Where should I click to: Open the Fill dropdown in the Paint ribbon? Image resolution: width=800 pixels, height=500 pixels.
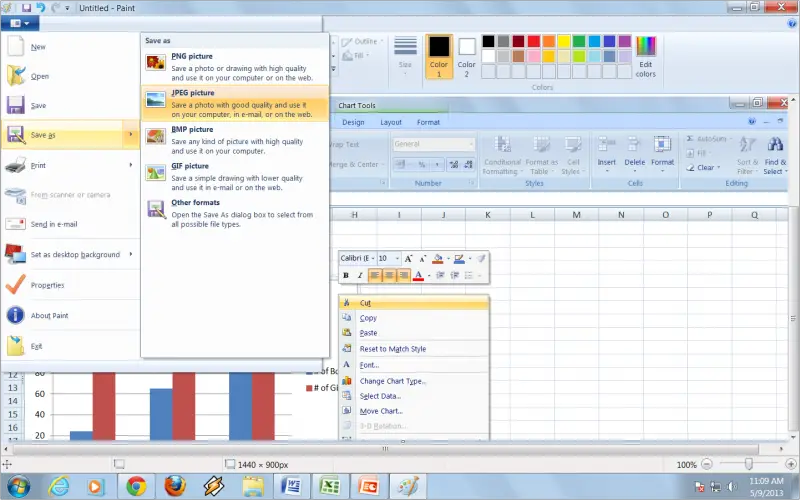(x=356, y=56)
